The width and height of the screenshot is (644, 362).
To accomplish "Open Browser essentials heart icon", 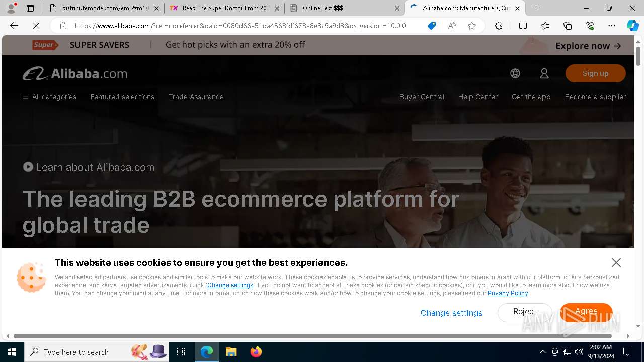I will [590, 26].
